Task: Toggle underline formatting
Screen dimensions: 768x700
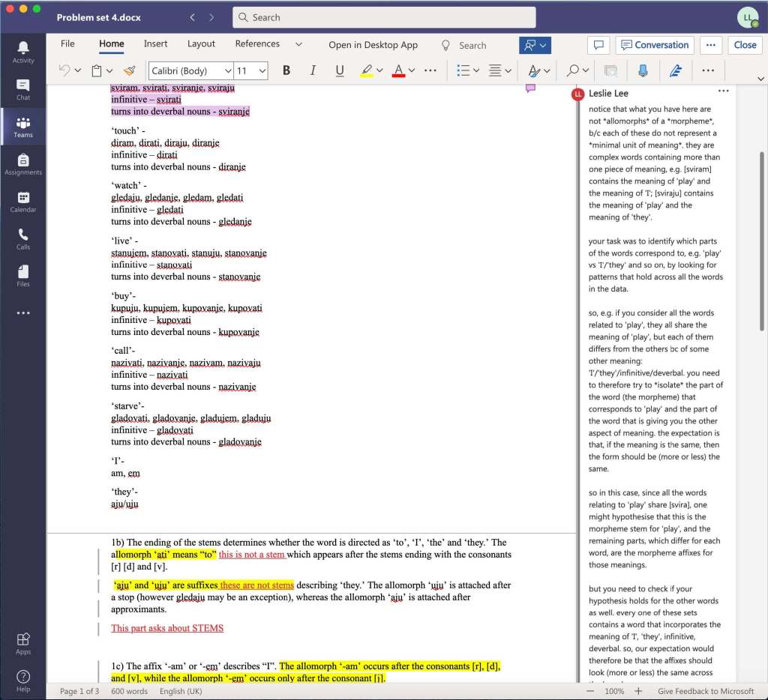Action: [x=339, y=70]
